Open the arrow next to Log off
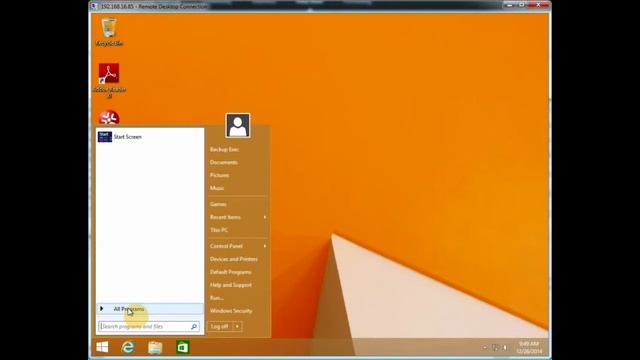Screen dimensions: 640x360 tap(237, 327)
